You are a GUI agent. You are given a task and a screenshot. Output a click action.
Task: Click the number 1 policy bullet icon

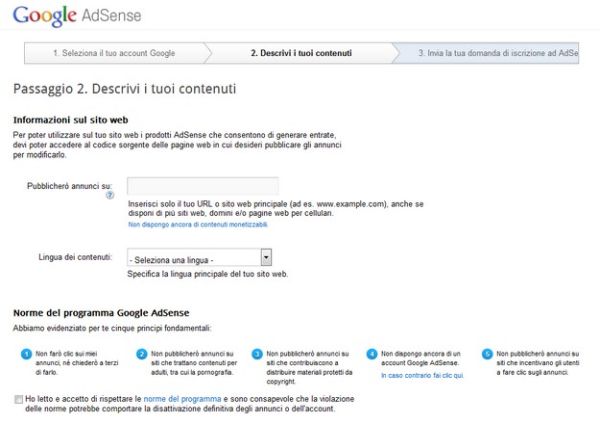26,354
